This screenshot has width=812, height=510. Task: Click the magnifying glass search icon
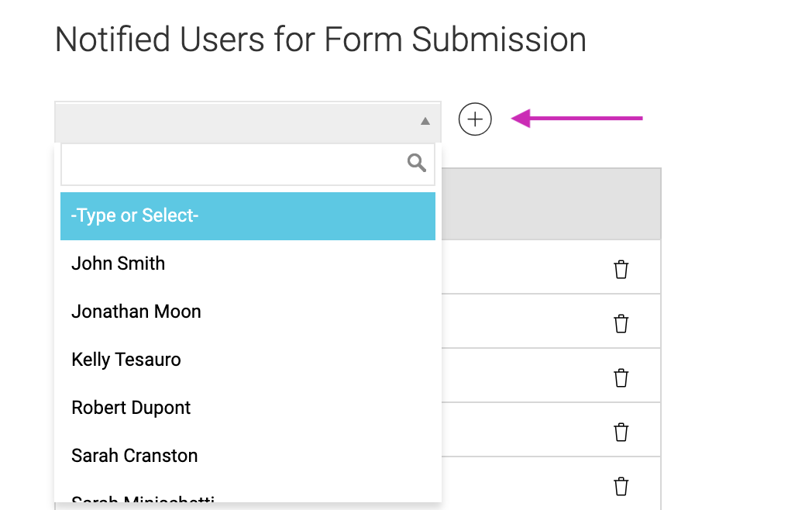point(416,163)
